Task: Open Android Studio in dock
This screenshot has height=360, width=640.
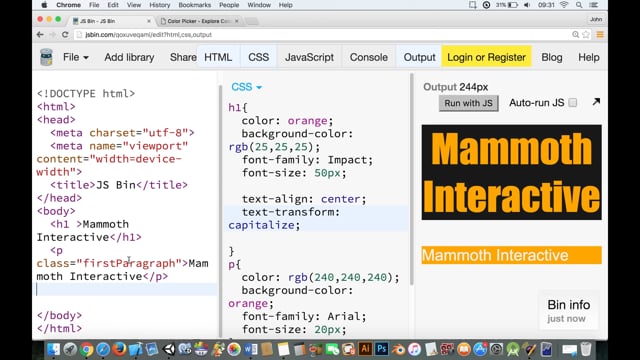Action: [x=513, y=349]
